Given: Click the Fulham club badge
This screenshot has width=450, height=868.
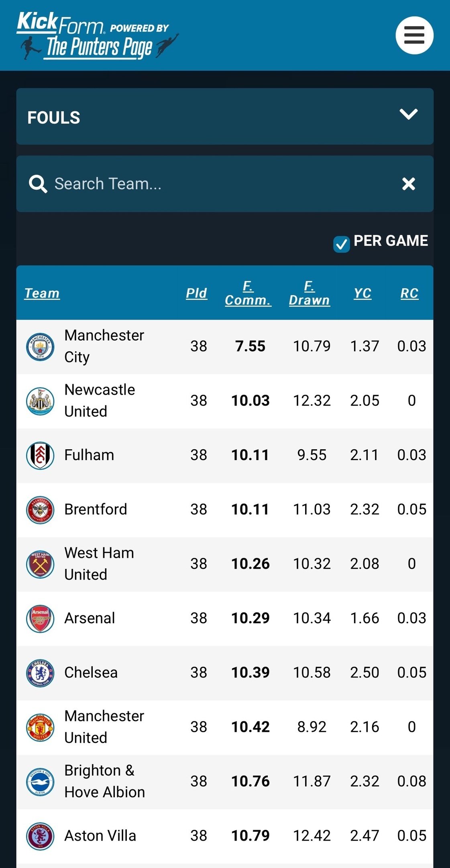Looking at the screenshot, I should point(40,455).
